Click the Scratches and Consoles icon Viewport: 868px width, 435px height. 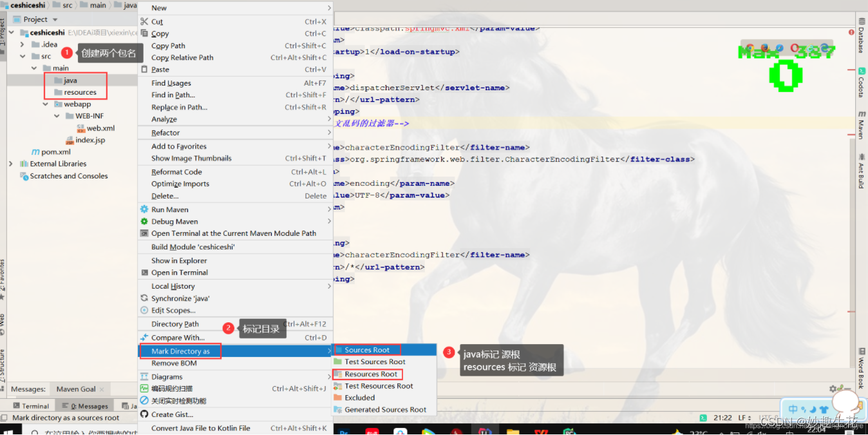pyautogui.click(x=24, y=176)
